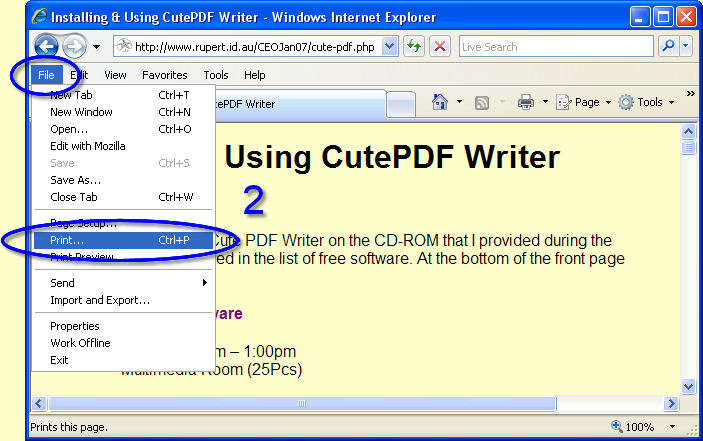This screenshot has width=703, height=441.
Task: Open the search provider options dropdown
Action: [686, 46]
